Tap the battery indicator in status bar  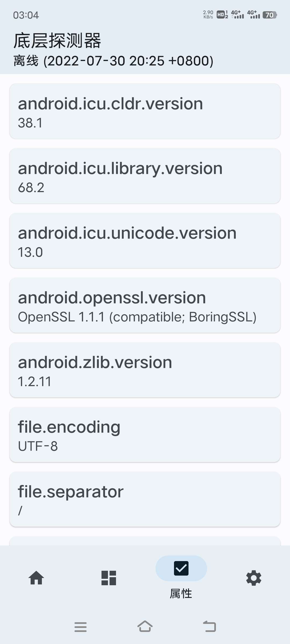tap(270, 15)
